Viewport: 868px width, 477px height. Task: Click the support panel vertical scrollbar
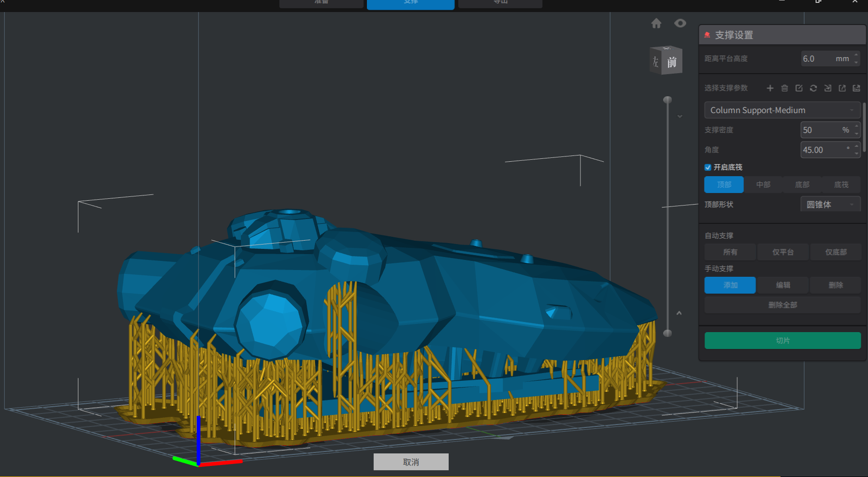point(864,127)
